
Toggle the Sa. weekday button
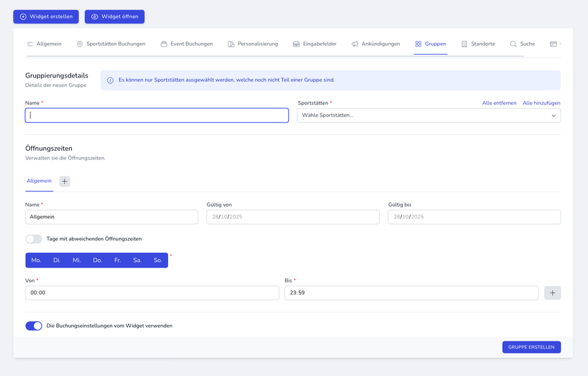[x=137, y=261]
